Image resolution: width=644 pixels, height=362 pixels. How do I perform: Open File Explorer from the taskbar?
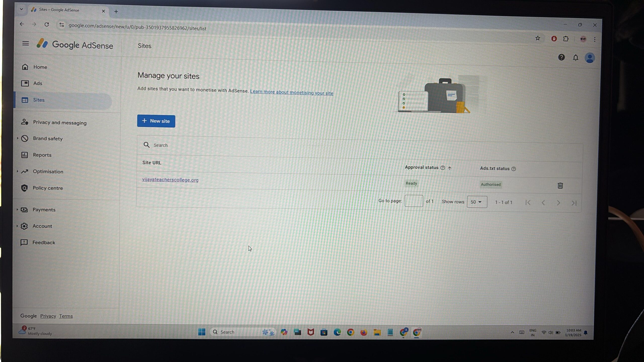pyautogui.click(x=377, y=332)
